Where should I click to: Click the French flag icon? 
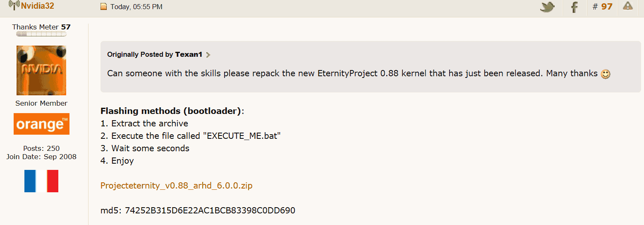click(x=41, y=181)
